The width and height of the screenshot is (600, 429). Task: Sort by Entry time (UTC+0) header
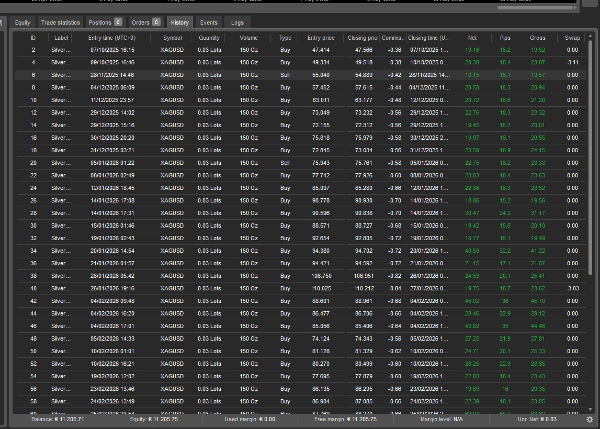pos(112,38)
